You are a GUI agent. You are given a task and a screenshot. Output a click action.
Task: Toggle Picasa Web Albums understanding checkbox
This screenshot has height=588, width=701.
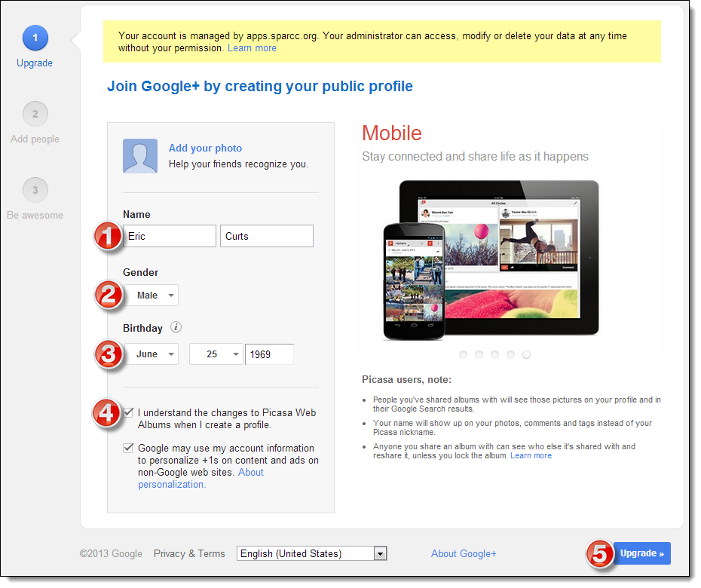point(128,412)
